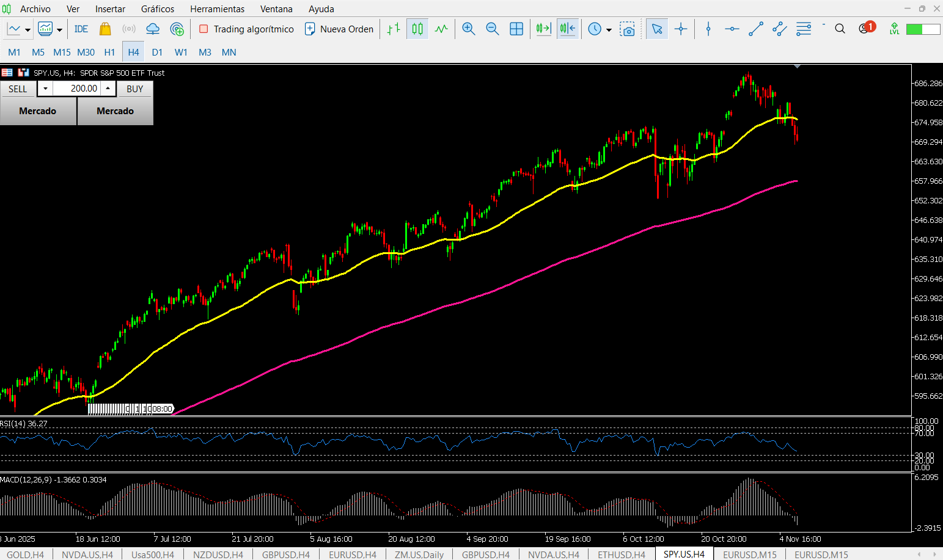This screenshot has height=560, width=943.
Task: Select the candlestick chart icon
Action: 417,29
